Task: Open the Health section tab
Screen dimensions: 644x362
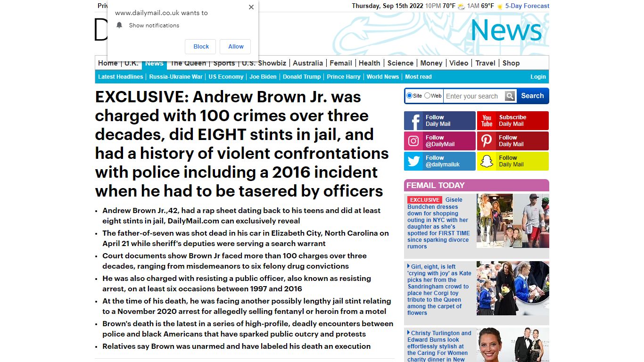Action: click(369, 63)
